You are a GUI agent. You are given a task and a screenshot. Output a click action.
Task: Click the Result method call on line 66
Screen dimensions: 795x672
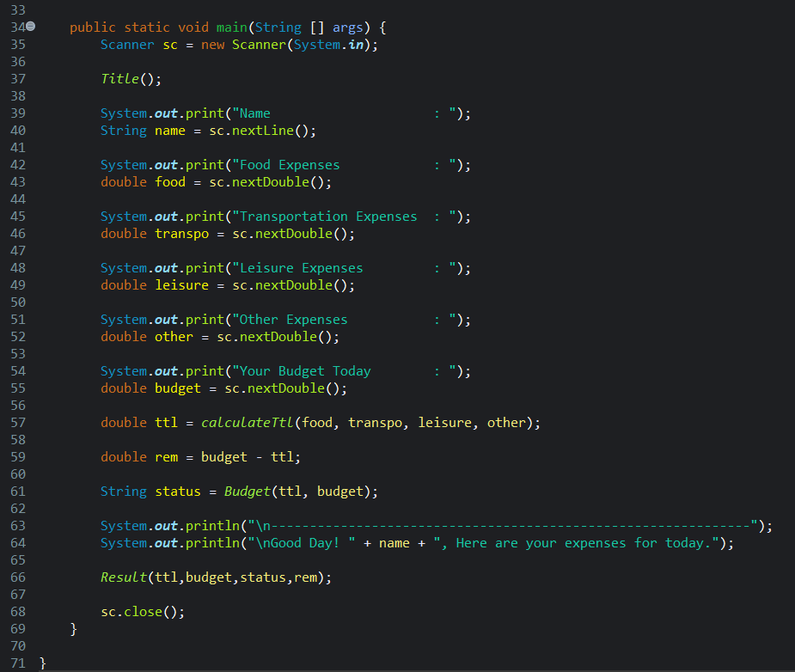tap(123, 577)
